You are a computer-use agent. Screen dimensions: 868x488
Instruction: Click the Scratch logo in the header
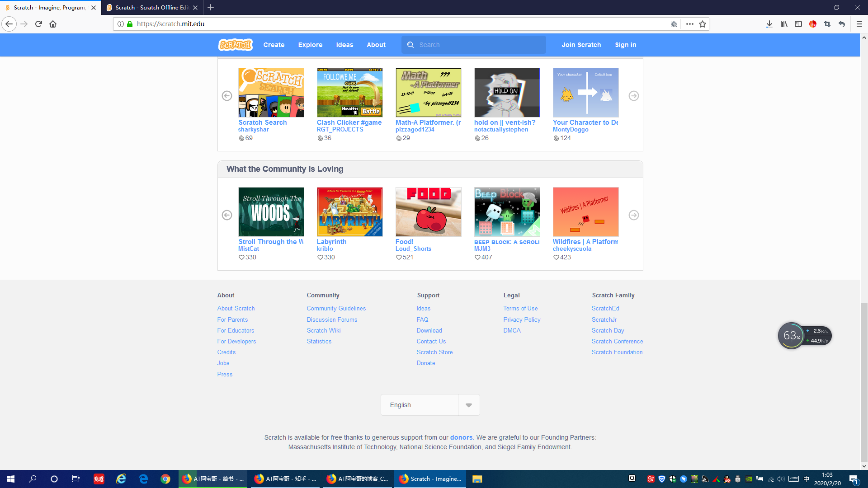pyautogui.click(x=235, y=45)
